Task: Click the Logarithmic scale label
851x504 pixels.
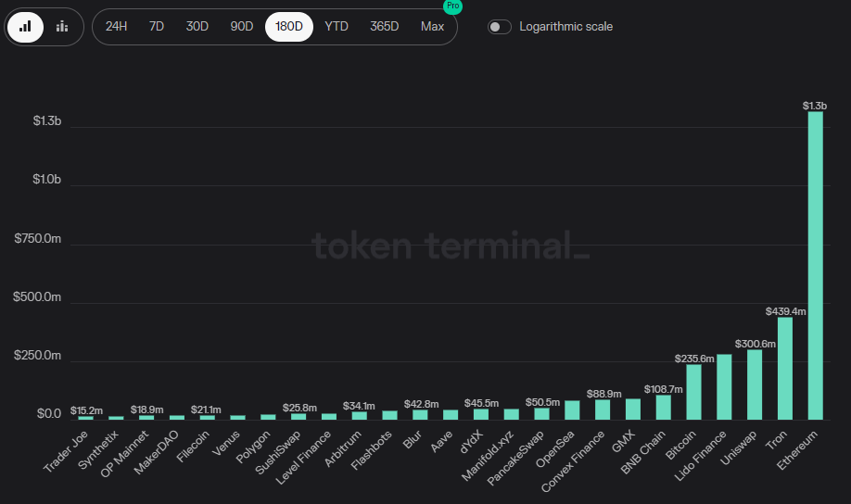Action: click(566, 26)
